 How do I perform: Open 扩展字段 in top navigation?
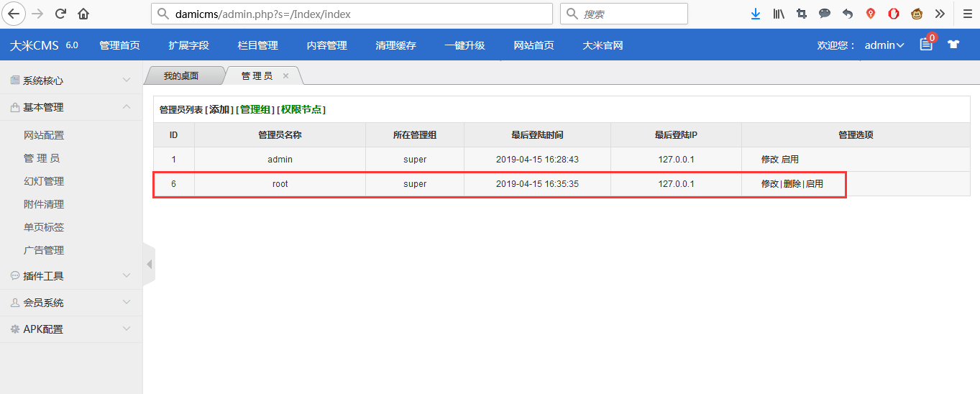pyautogui.click(x=188, y=45)
